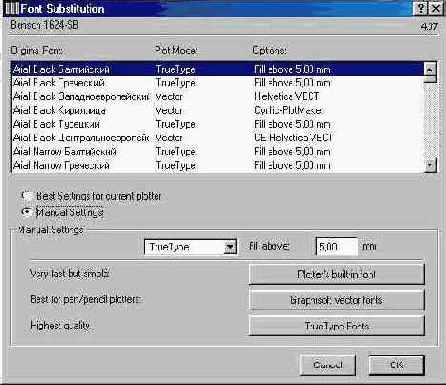
Task: Click the Helvetica VECT option cell
Action: tap(286, 97)
